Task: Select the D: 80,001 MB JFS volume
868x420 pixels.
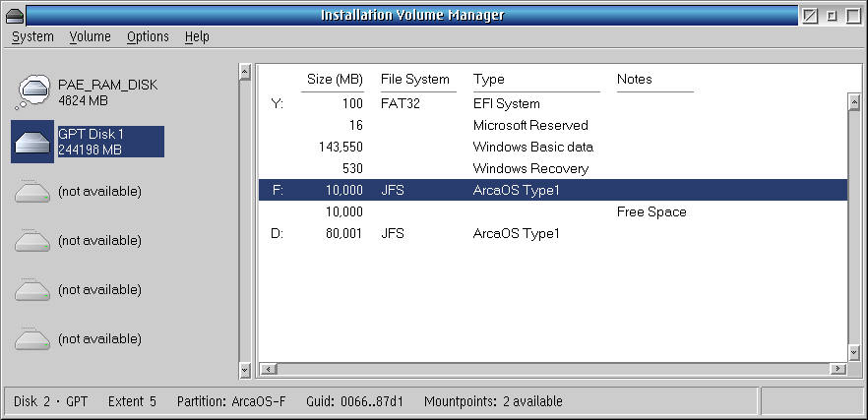Action: pos(553,233)
